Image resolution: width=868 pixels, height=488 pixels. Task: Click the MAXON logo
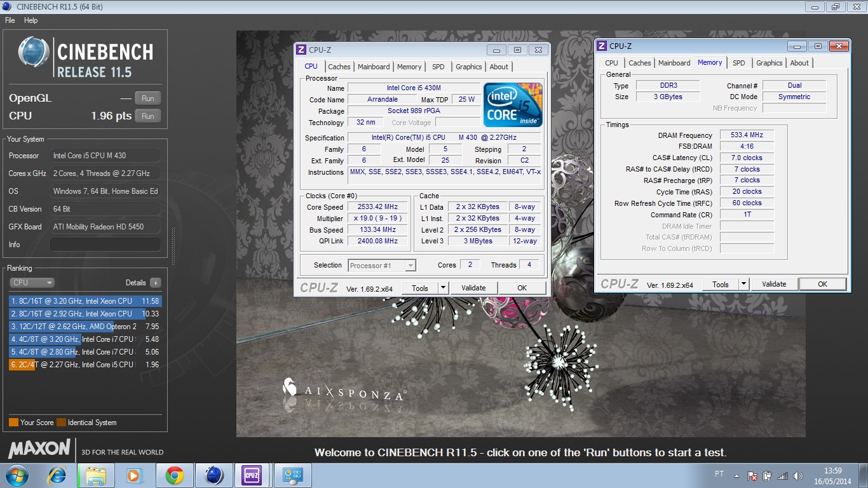tap(39, 449)
